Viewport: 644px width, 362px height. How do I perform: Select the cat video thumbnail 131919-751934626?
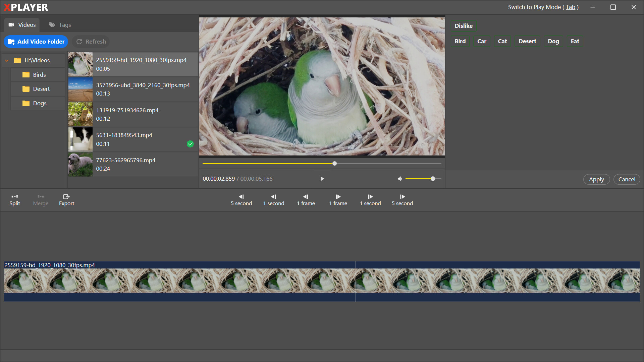(80, 114)
